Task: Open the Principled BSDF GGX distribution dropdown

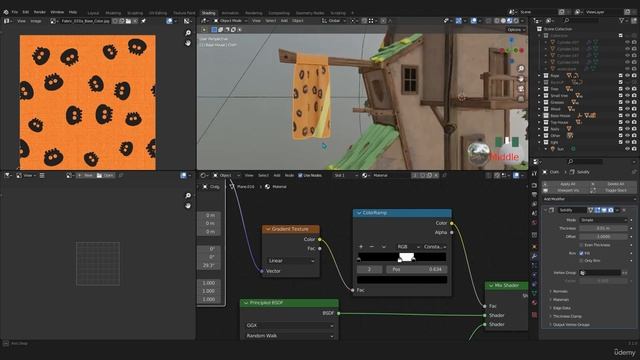Action: point(289,325)
